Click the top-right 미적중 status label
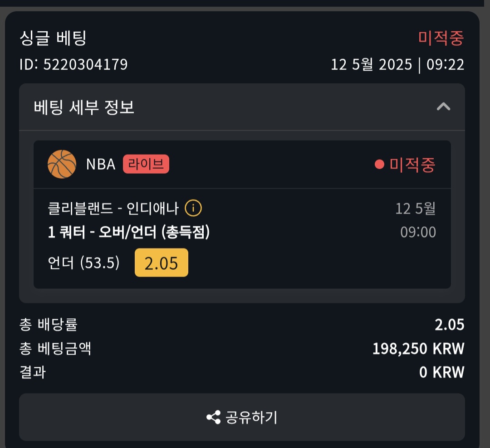Image resolution: width=490 pixels, height=448 pixels. coord(441,38)
